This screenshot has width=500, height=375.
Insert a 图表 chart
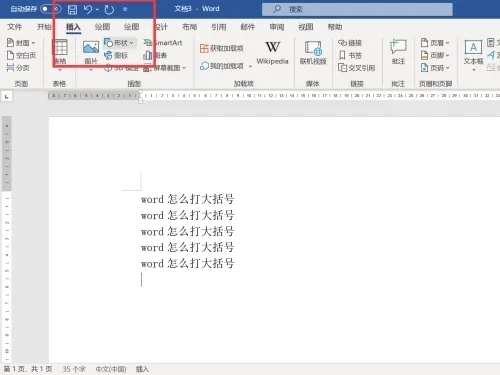click(155, 55)
